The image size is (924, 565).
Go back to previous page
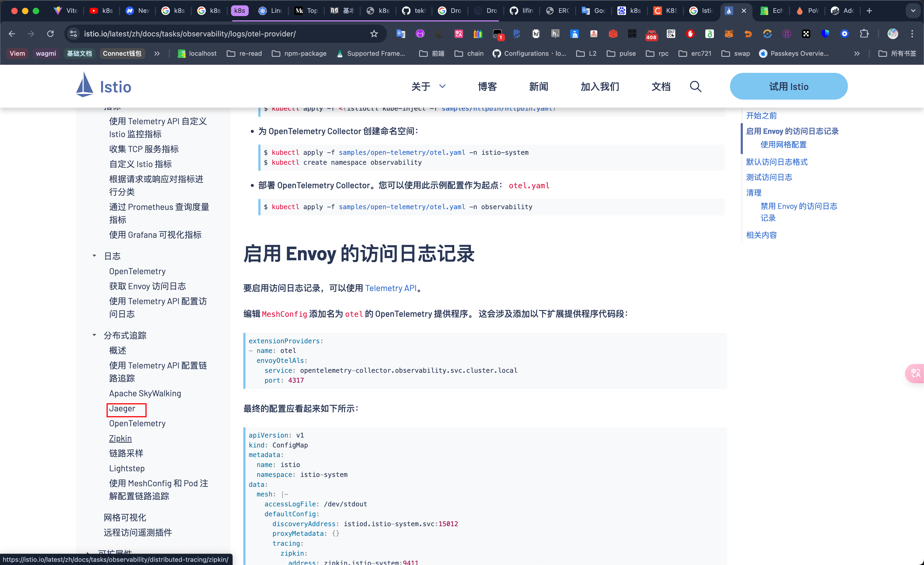[x=12, y=34]
